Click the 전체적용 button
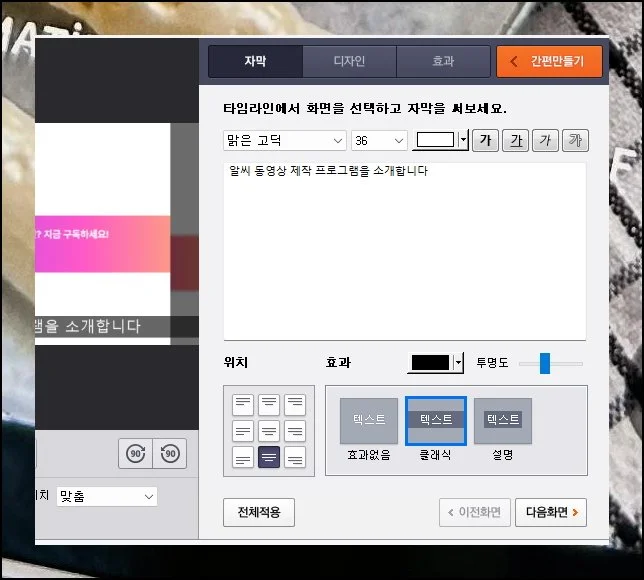Image resolution: width=644 pixels, height=580 pixels. [259, 513]
